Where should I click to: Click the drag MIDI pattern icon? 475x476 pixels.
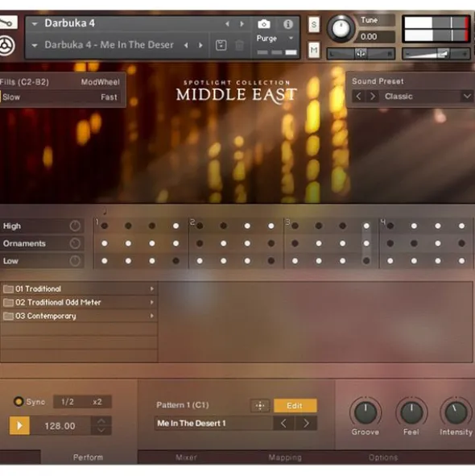(x=260, y=406)
